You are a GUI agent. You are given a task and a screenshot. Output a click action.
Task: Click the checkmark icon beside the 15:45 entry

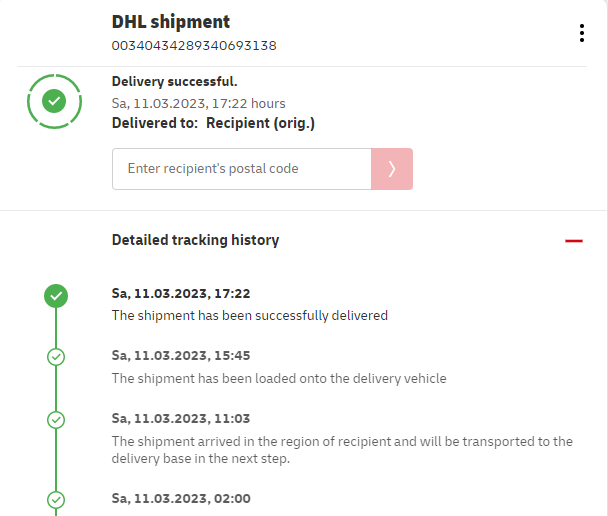pos(56,357)
